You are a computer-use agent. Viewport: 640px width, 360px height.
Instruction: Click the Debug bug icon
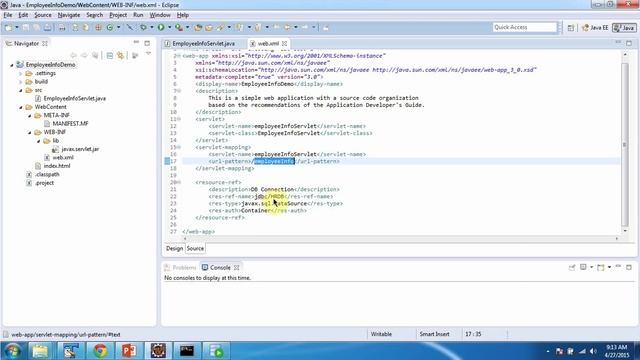pos(143,27)
